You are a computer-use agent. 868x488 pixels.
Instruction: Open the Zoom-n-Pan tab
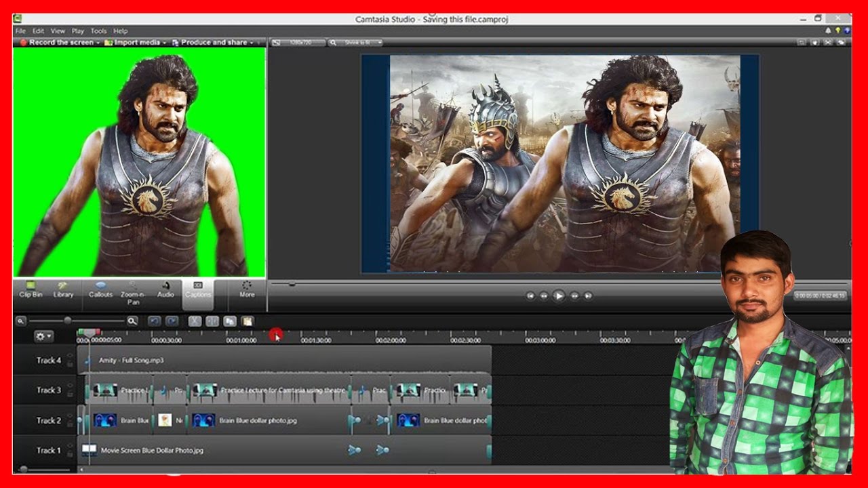pyautogui.click(x=133, y=293)
